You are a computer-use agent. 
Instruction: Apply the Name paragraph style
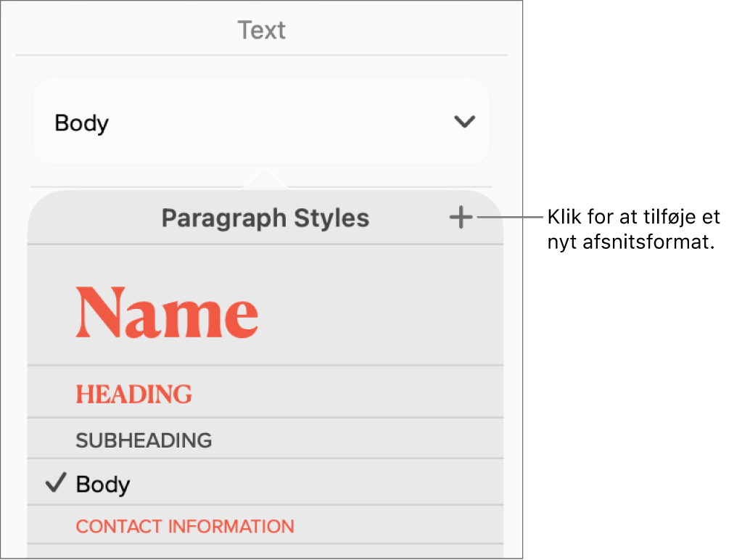(x=265, y=305)
